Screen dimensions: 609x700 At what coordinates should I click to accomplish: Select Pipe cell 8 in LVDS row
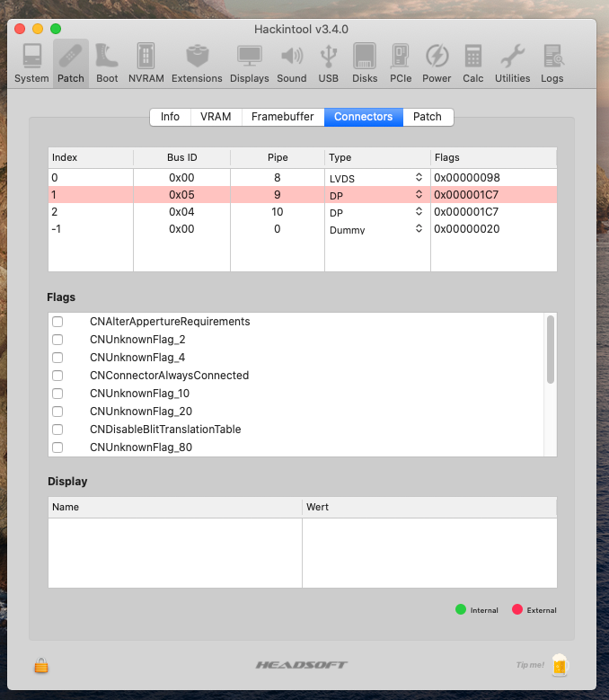[277, 178]
